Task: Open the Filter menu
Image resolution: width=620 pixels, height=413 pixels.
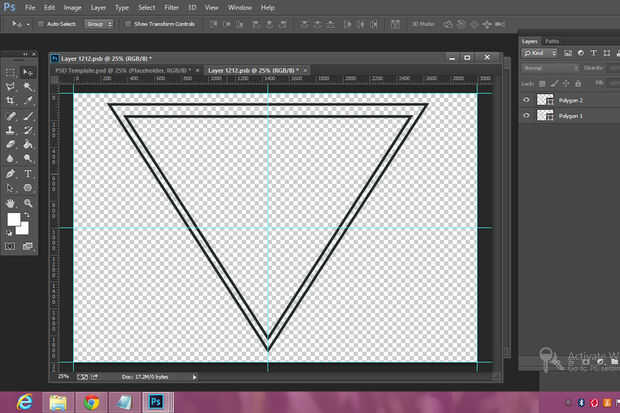Action: 171,8
